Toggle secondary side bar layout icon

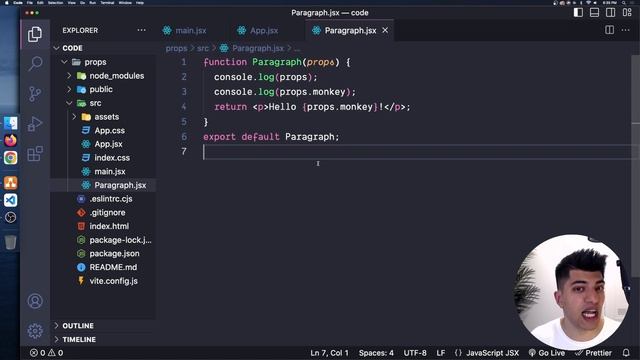[x=611, y=13]
